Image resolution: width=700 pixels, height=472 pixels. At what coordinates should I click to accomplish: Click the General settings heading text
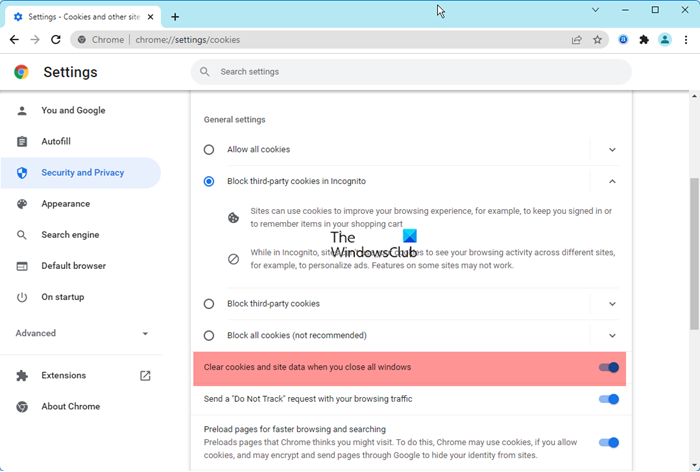pyautogui.click(x=234, y=120)
